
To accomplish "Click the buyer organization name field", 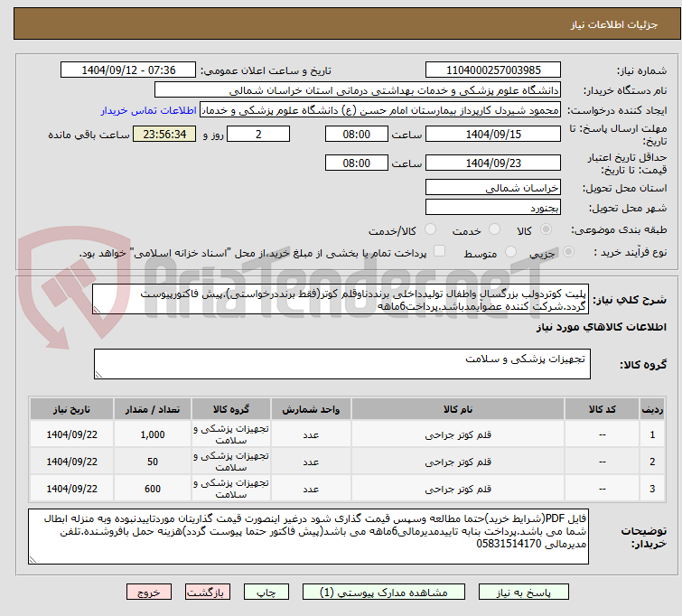I will pos(357,90).
